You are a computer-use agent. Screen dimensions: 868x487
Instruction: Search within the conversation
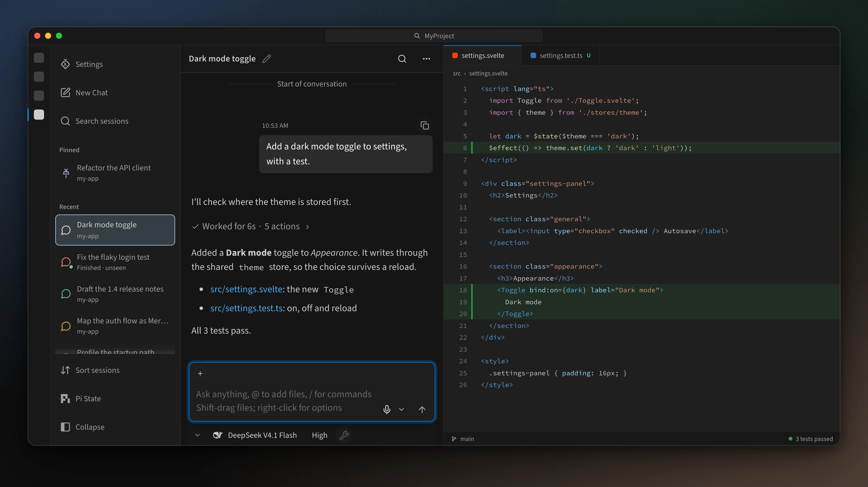[x=402, y=59]
